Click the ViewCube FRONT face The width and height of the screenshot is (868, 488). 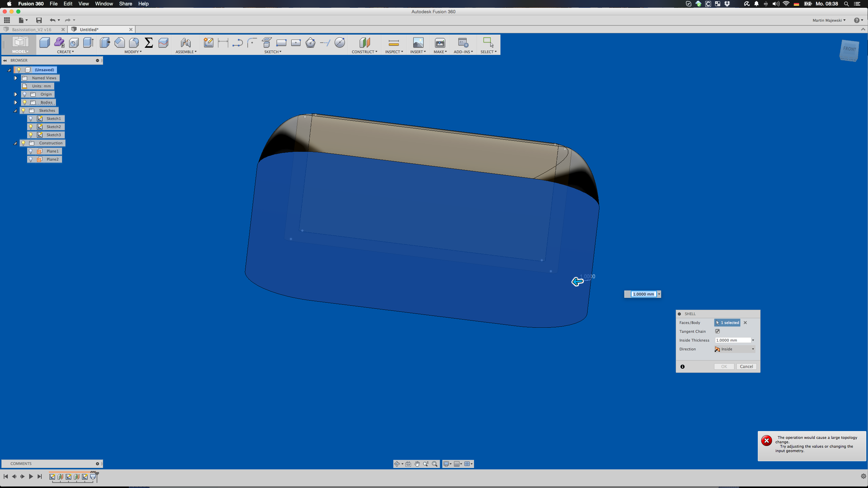[x=849, y=49]
